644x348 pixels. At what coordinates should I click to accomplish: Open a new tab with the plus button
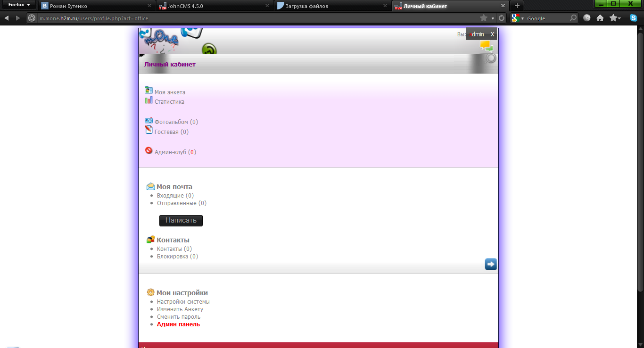(517, 6)
